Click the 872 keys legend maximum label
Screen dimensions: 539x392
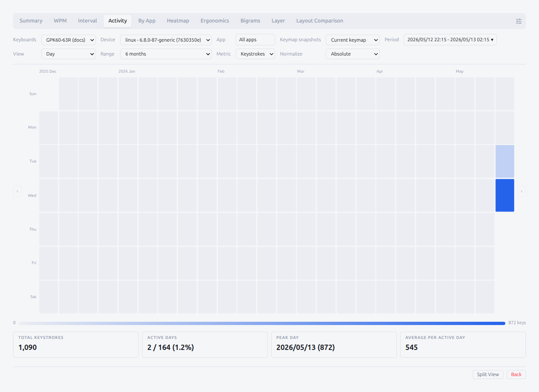517,323
